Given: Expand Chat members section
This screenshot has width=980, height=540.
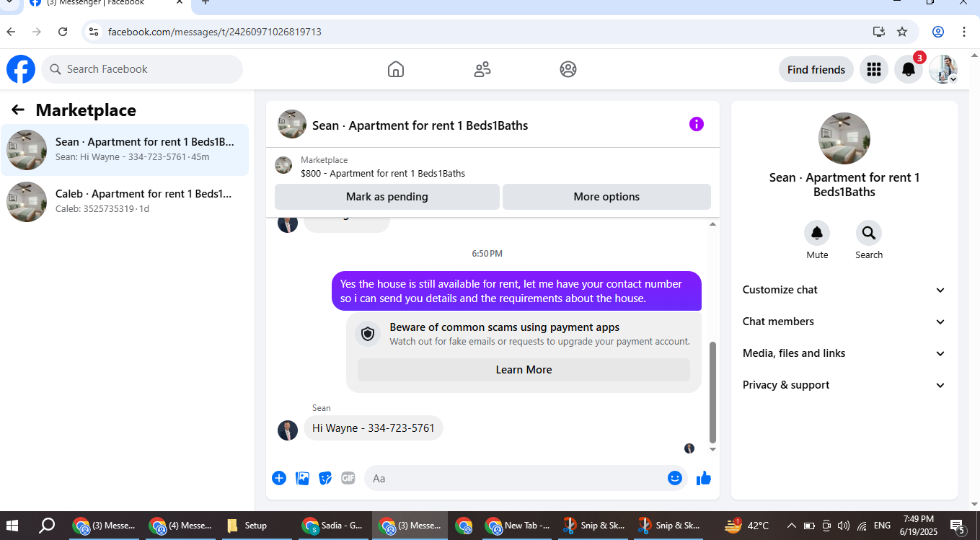Looking at the screenshot, I should [844, 322].
